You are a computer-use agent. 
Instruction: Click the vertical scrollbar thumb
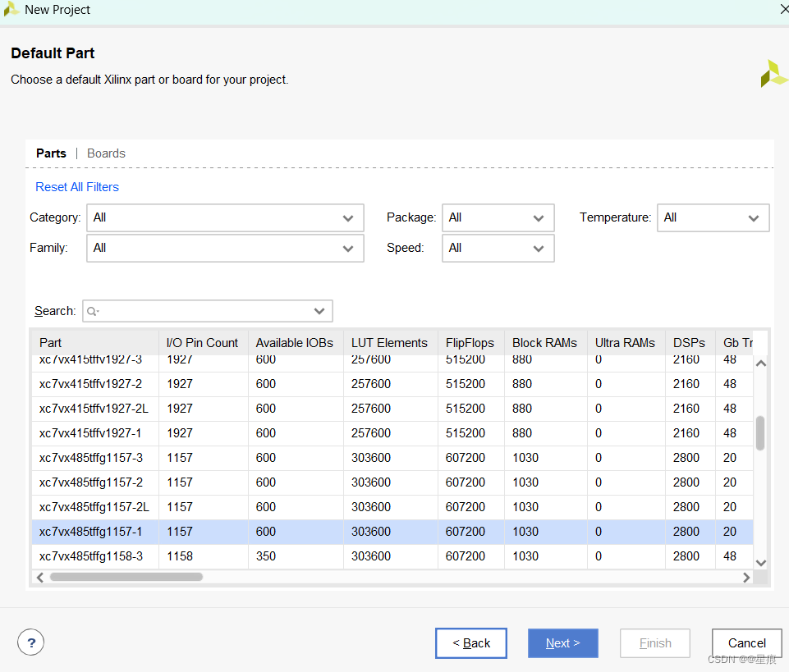[760, 433]
